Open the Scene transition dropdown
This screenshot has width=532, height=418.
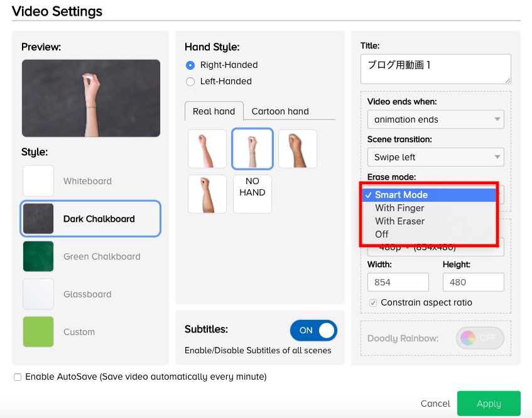[x=436, y=157]
